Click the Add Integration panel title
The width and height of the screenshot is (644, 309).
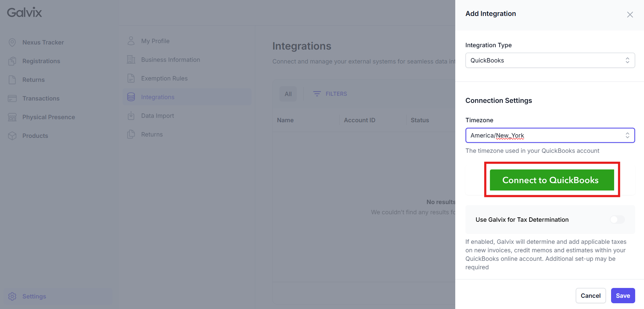491,14
